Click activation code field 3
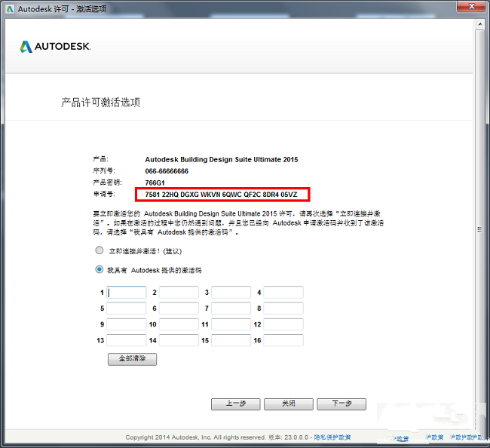The width and height of the screenshot is (490, 448). (231, 293)
